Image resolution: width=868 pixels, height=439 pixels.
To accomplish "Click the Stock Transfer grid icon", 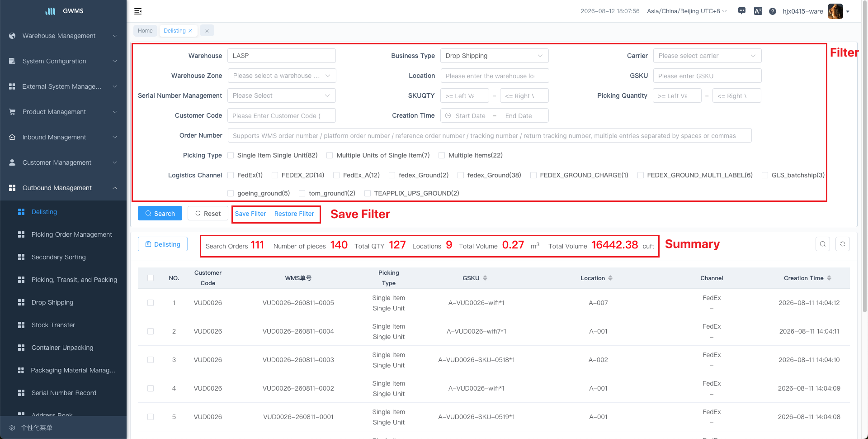I will (21, 325).
